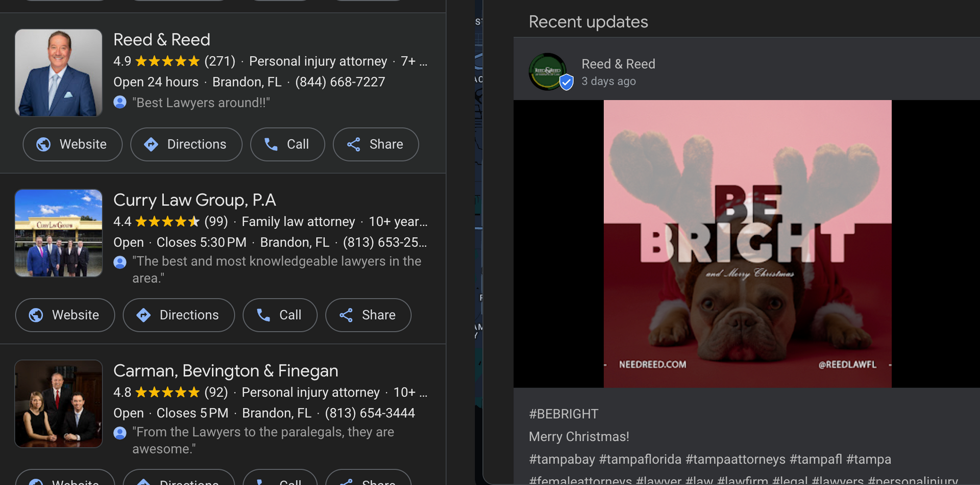Click reviewer avatar beside "The best and most knowledgeable" review

[120, 262]
